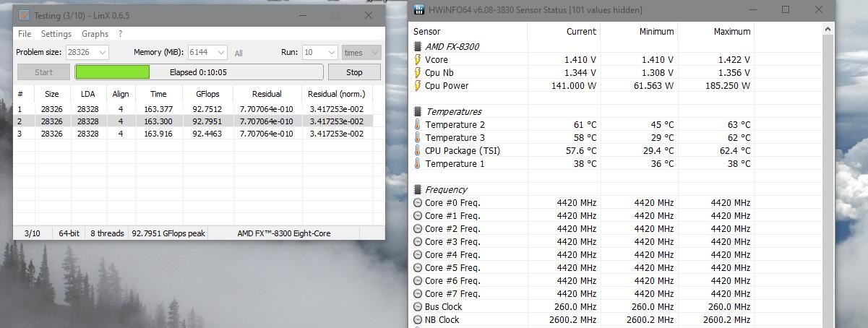Click Bus Clock current value 260.0 MHz

coord(573,306)
